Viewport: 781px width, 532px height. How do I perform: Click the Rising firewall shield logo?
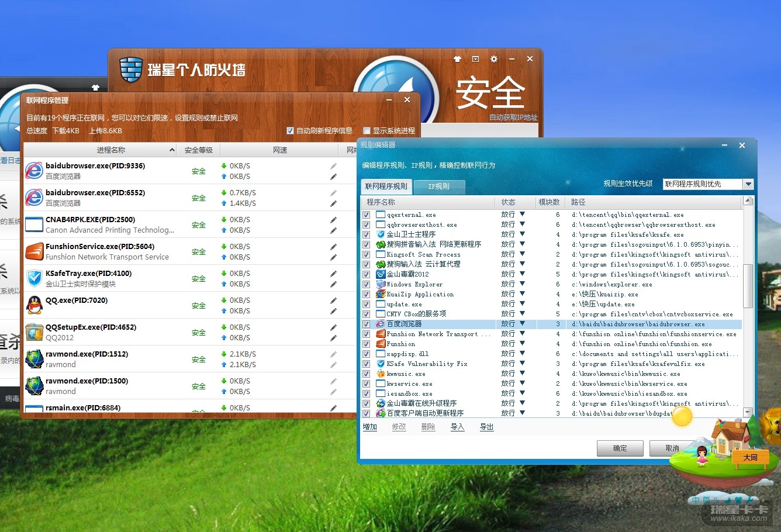[131, 70]
